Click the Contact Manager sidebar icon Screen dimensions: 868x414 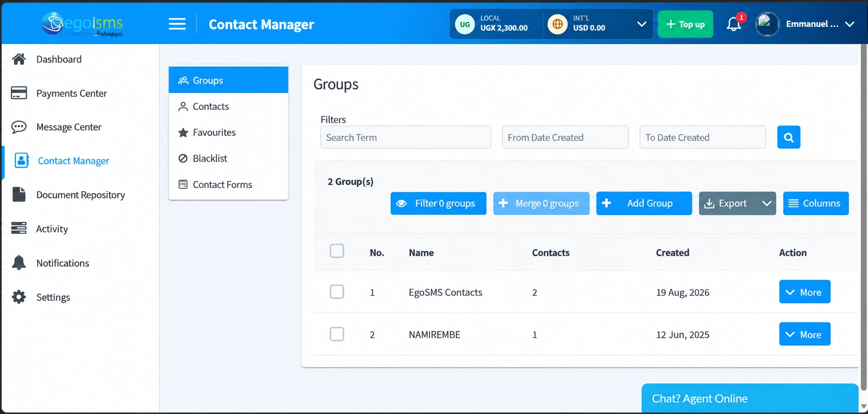22,161
